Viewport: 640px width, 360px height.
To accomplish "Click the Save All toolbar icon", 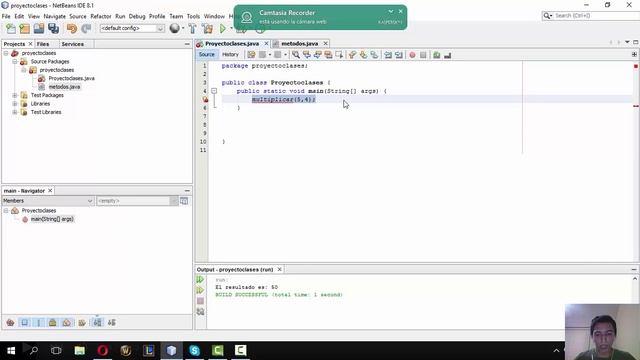I will [x=53, y=29].
